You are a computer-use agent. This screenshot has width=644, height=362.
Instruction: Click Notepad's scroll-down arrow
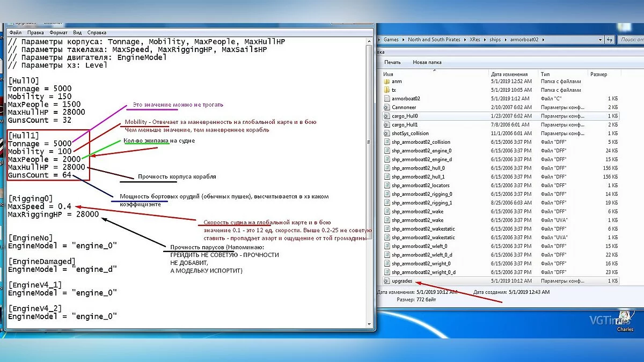(368, 323)
